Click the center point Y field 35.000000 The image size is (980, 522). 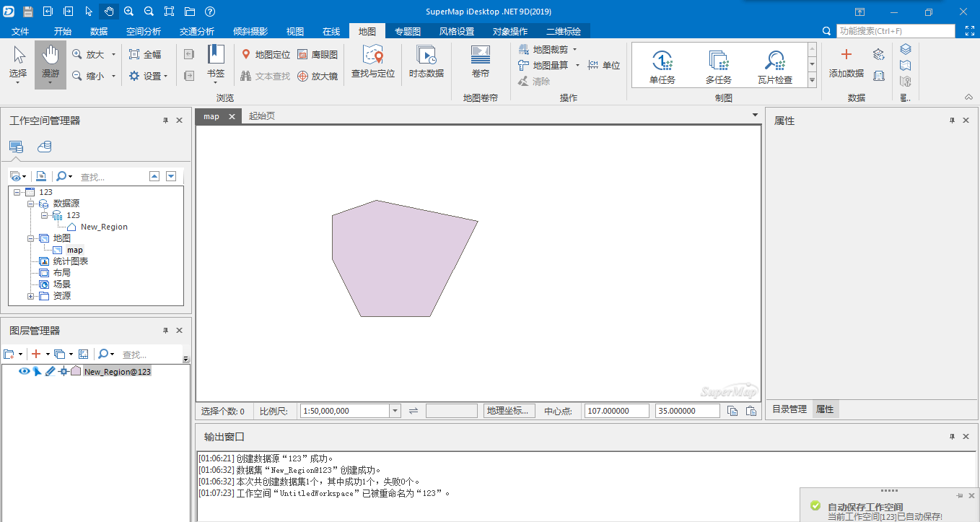[x=687, y=411]
